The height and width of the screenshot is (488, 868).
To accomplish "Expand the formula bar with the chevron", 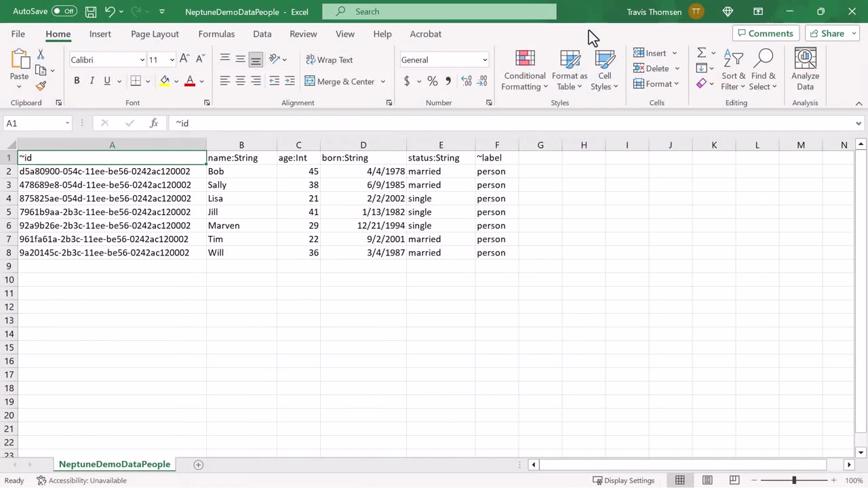I will pos(859,123).
